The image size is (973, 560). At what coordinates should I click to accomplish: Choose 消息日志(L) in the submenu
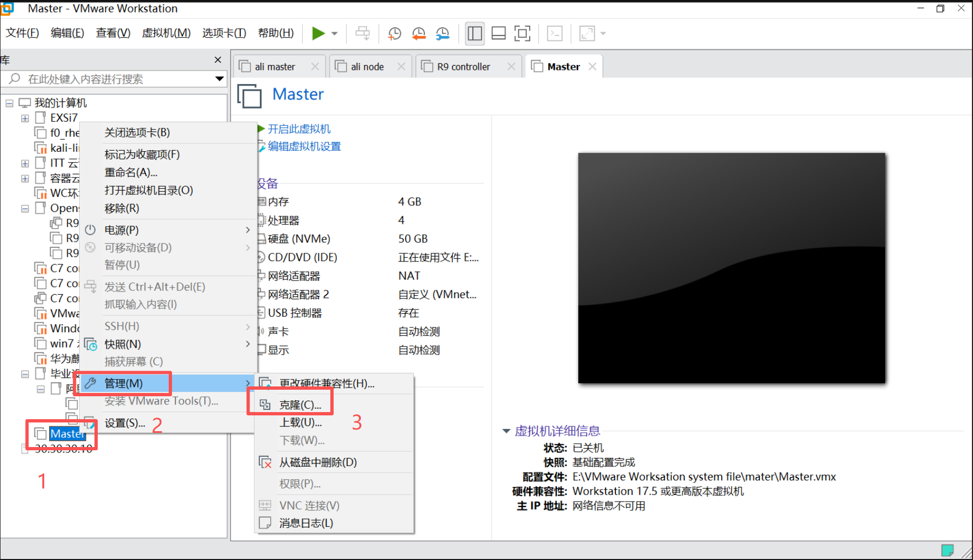pos(334,523)
